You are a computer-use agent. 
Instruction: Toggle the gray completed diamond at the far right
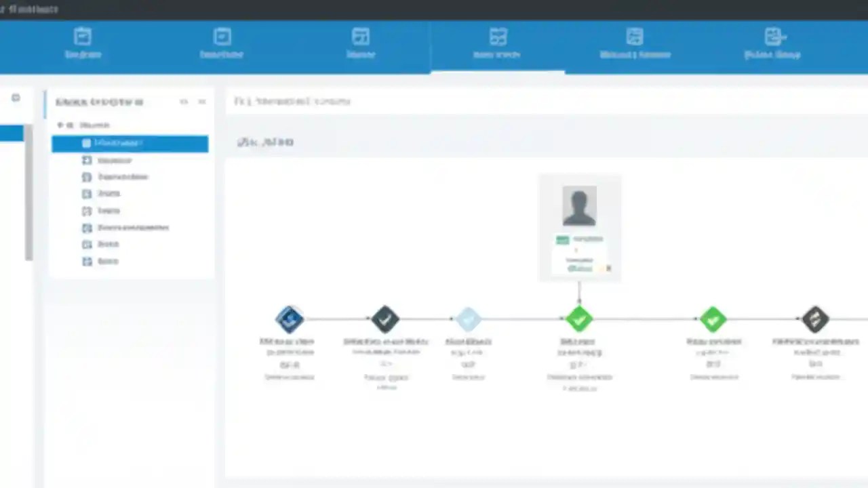click(815, 319)
